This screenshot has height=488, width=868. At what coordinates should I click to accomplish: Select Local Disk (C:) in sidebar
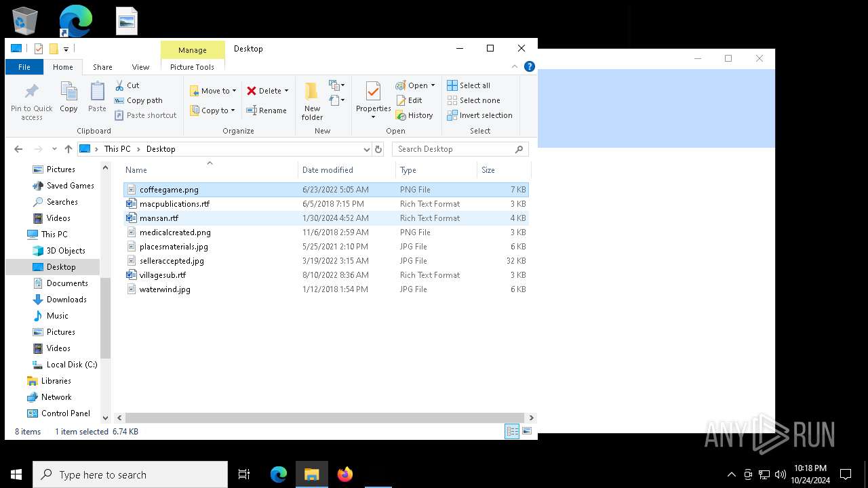(72, 365)
